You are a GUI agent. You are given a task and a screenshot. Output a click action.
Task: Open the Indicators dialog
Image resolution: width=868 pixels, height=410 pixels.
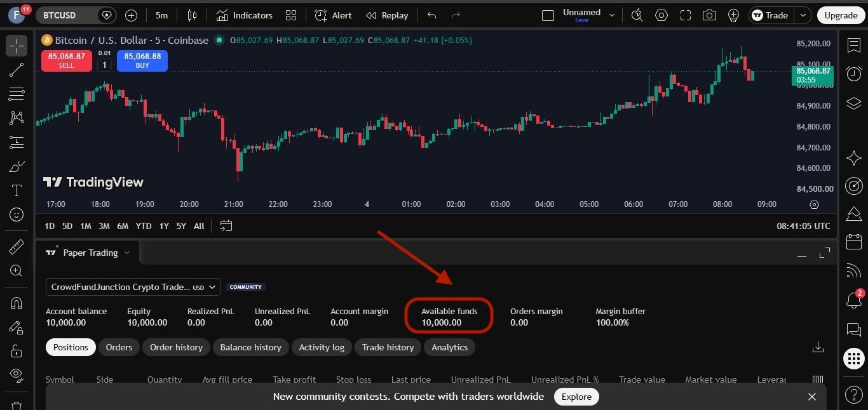coord(244,15)
